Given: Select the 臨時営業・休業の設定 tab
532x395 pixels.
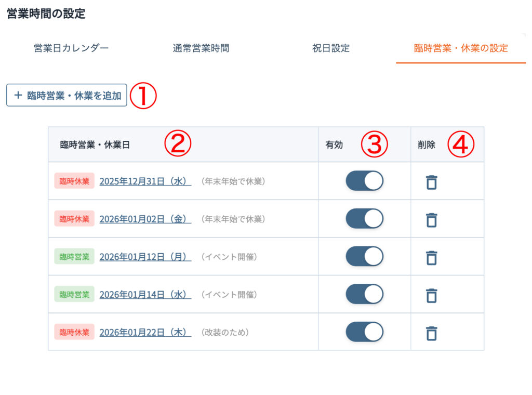Looking at the screenshot, I should point(461,48).
